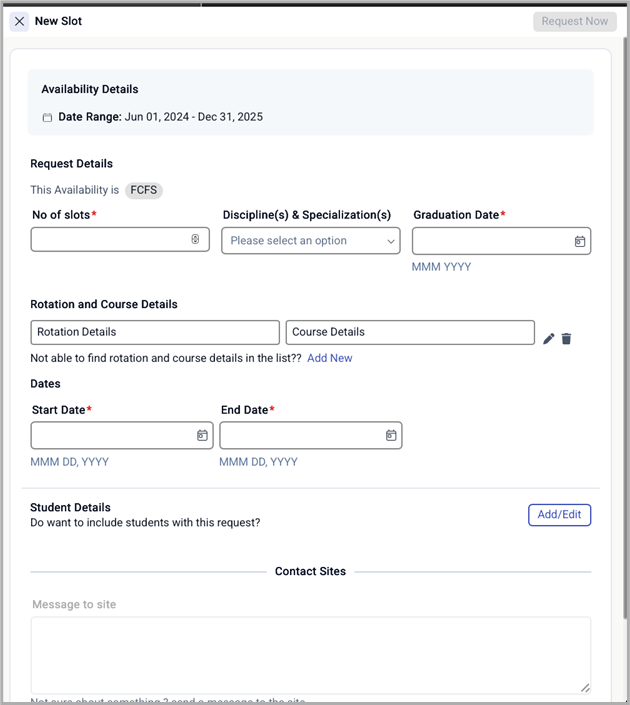Image resolution: width=630 pixels, height=705 pixels.
Task: Click the Add New rotation link
Action: (x=329, y=358)
